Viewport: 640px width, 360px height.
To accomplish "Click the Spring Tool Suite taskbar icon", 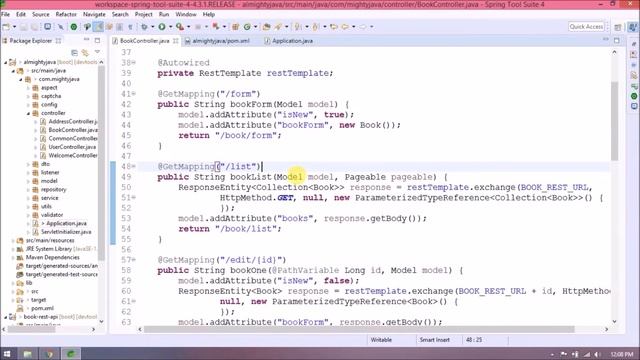I will pyautogui.click(x=71, y=354).
